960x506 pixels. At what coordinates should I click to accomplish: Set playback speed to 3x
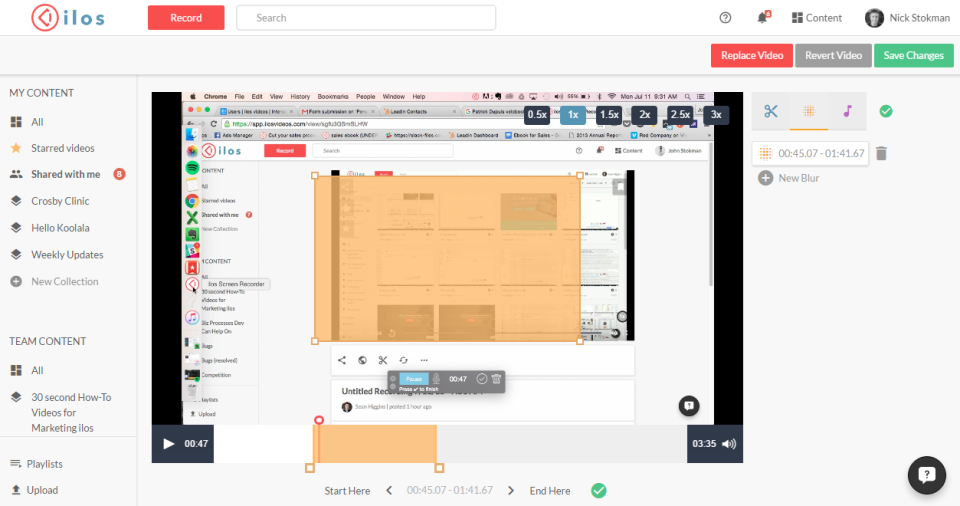coord(716,115)
